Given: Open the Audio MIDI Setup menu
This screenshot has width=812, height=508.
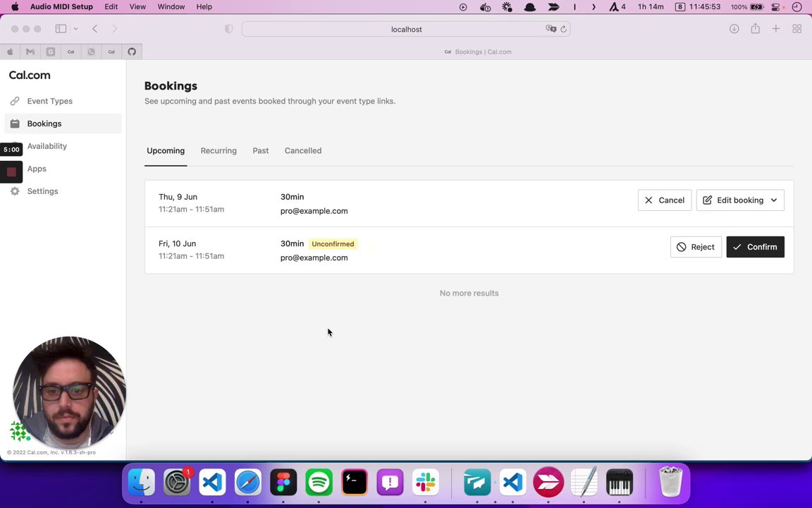Looking at the screenshot, I should 61,7.
